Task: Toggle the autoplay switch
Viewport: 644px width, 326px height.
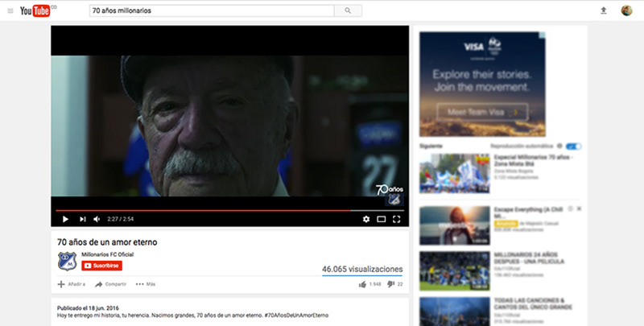Action: coord(573,146)
